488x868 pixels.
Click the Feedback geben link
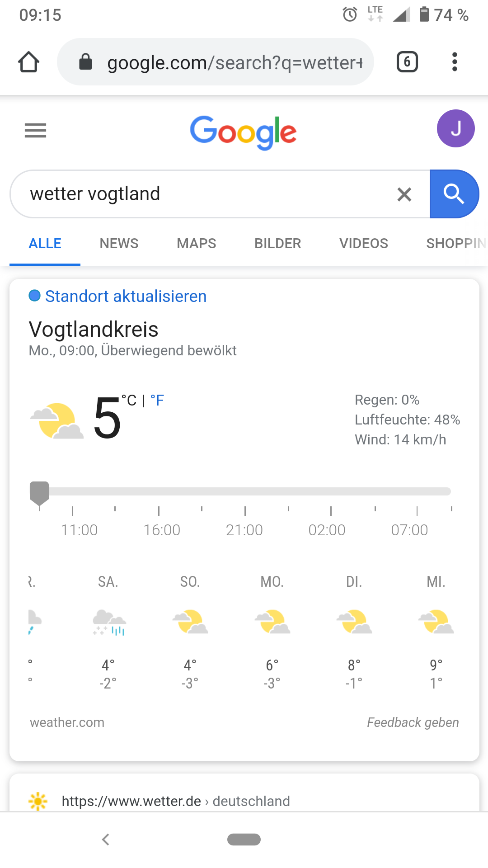413,722
